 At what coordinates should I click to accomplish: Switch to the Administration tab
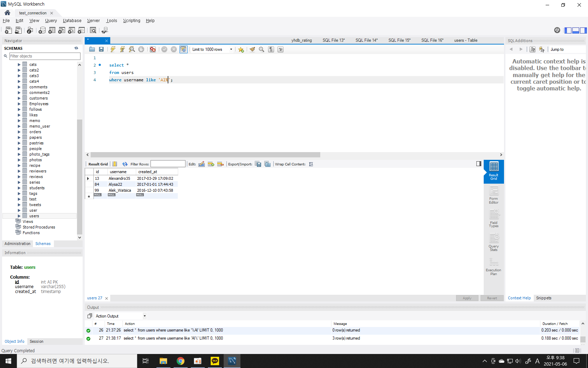pos(17,244)
